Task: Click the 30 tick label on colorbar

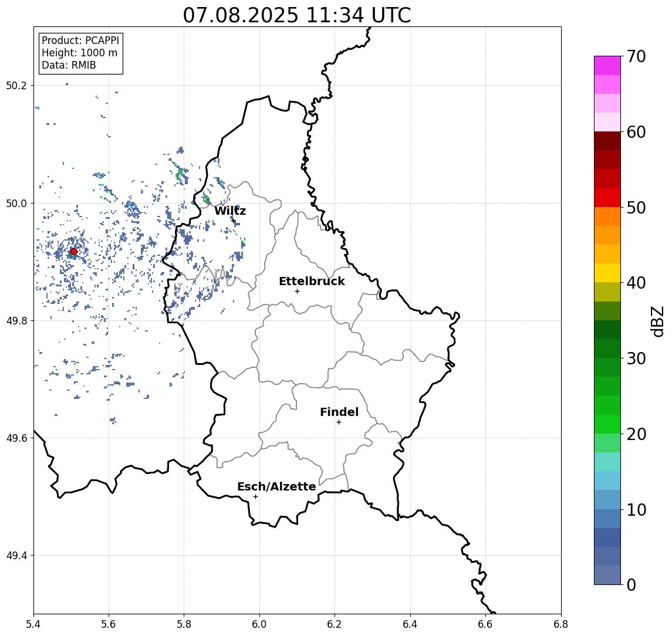Action: tap(636, 358)
